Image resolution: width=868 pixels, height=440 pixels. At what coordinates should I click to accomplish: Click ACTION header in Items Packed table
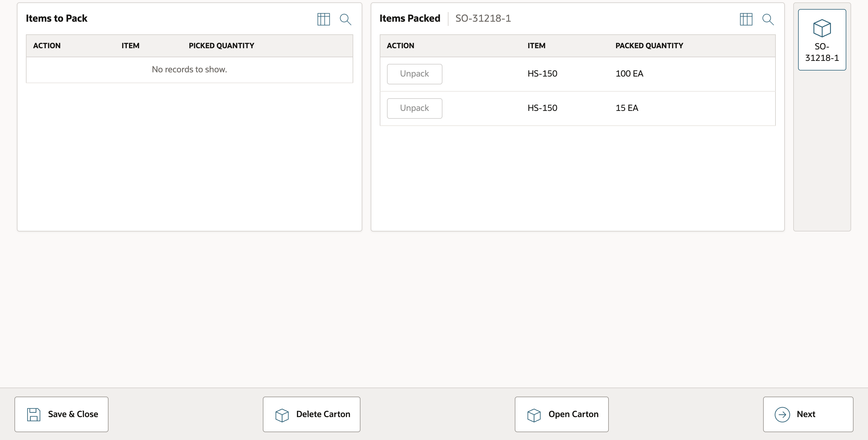pos(400,46)
